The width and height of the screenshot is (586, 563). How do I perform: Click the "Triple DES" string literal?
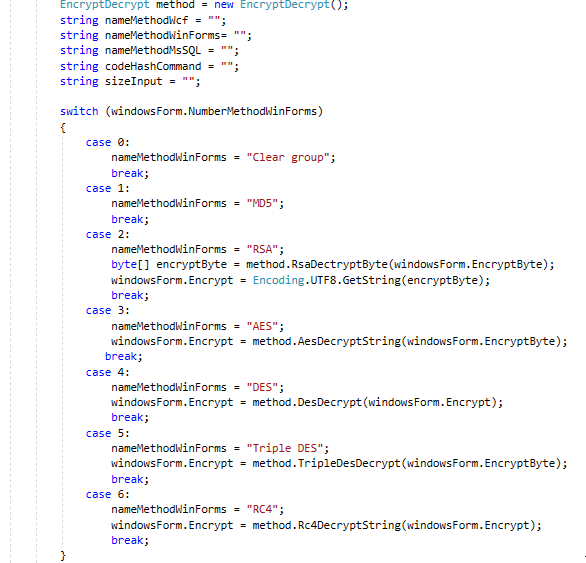[x=284, y=448]
